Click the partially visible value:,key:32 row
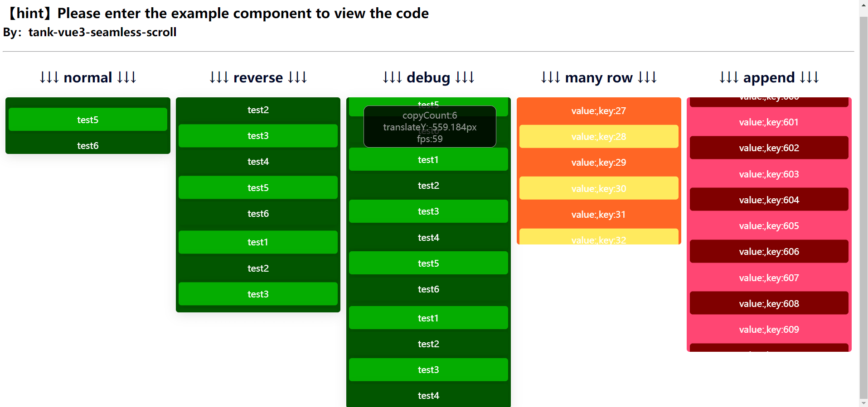This screenshot has width=868, height=407. (599, 237)
